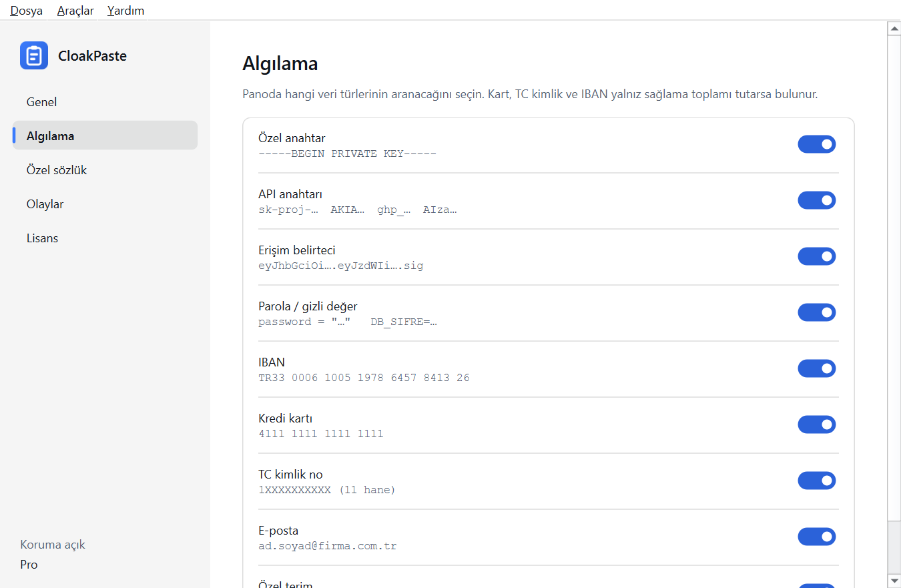The width and height of the screenshot is (901, 588).
Task: Go to the Genel settings section
Action: click(x=105, y=101)
